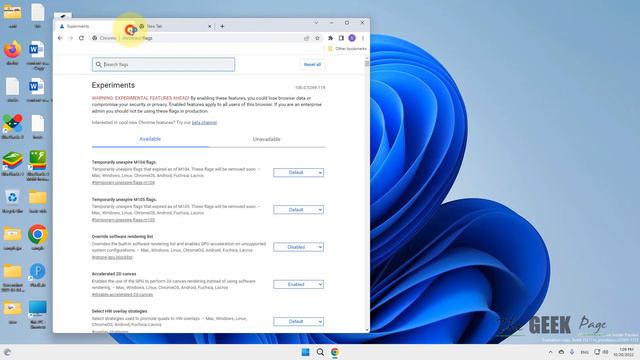Viewport: 640px width, 360px height.
Task: Click the #disable-accelerated-2d-canvas anchor link
Action: [x=122, y=294]
